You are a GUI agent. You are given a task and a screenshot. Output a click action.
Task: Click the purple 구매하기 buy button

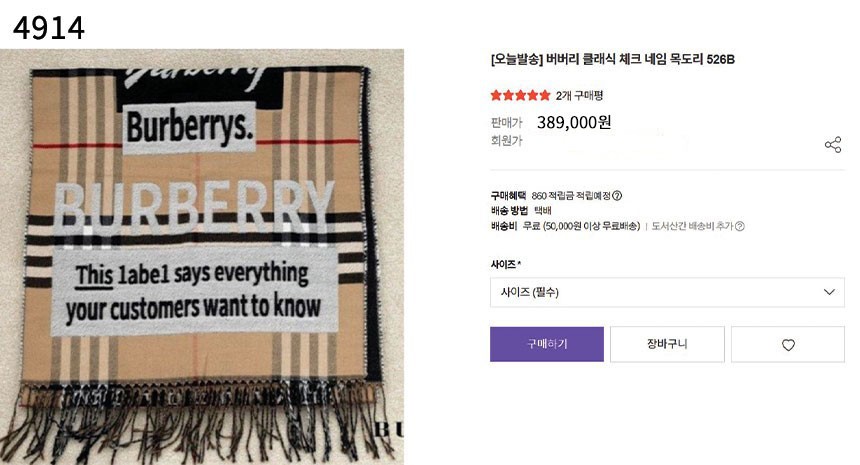[x=547, y=344]
